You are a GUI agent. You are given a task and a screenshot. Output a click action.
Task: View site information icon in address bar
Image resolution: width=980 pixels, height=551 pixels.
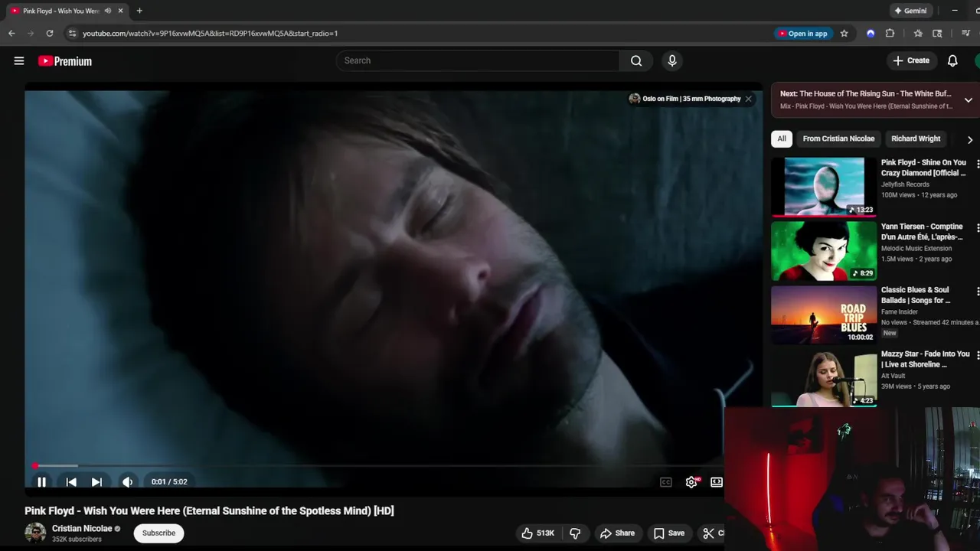click(72, 34)
